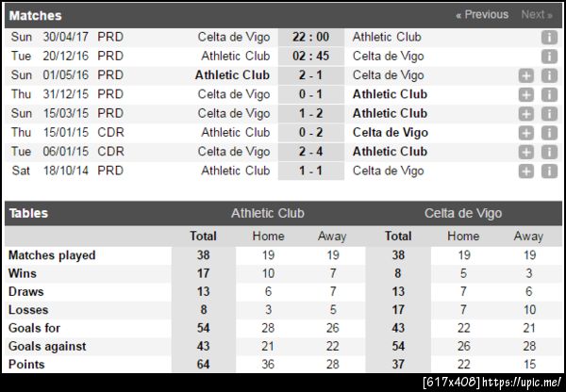
Task: Go to Previous matches page
Action: 481,15
